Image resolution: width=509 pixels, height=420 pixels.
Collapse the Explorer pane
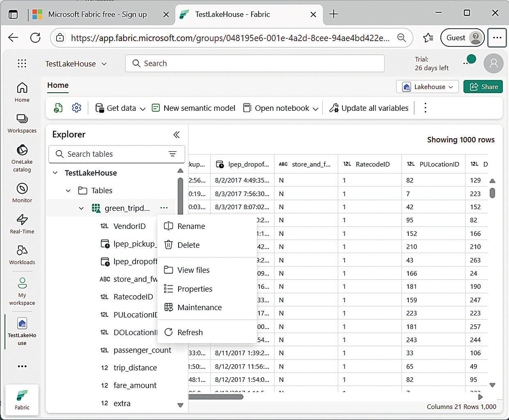tap(176, 135)
